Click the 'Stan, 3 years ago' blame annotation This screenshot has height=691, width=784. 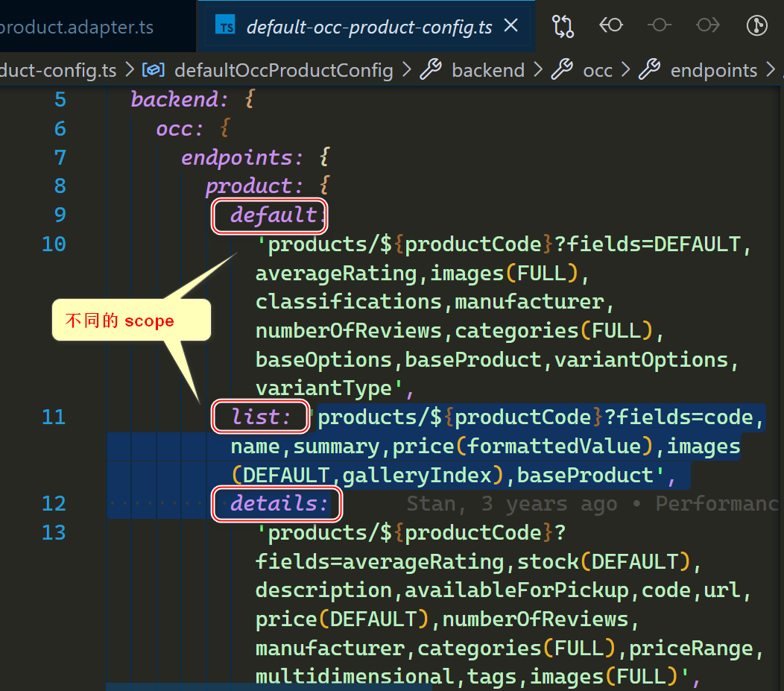click(x=512, y=503)
